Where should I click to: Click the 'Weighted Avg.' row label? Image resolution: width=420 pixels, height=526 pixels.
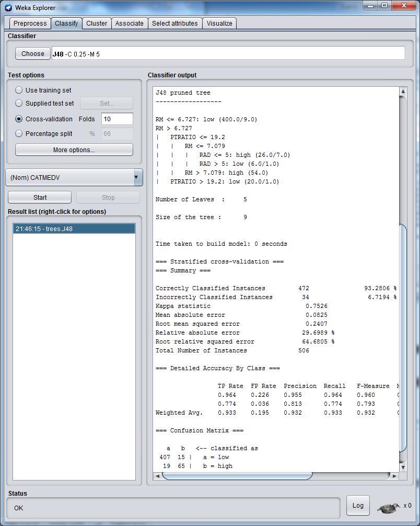179,413
